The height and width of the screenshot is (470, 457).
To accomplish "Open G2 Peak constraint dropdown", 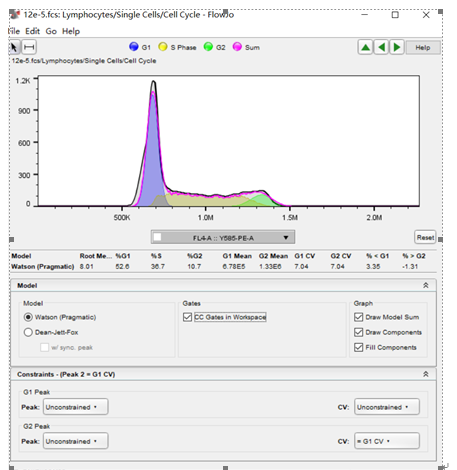I will tap(76, 441).
